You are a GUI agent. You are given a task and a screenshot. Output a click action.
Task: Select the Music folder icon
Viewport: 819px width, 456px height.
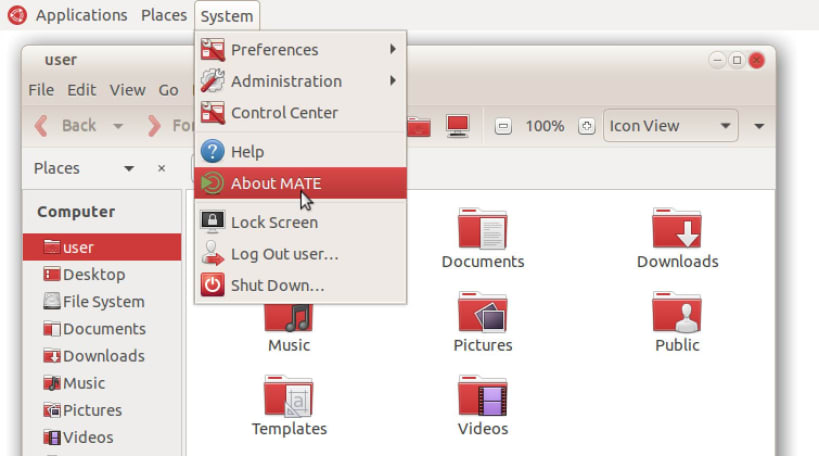pos(289,317)
